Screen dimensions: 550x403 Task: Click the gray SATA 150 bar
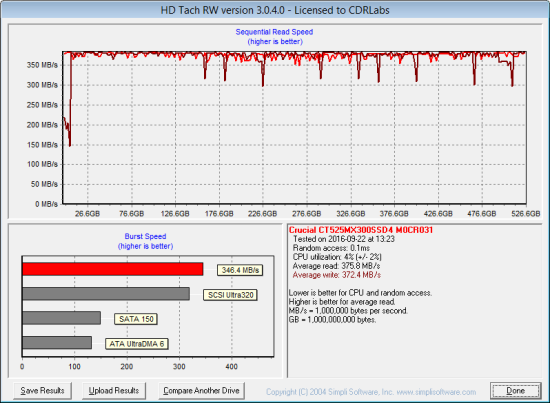[61, 318]
